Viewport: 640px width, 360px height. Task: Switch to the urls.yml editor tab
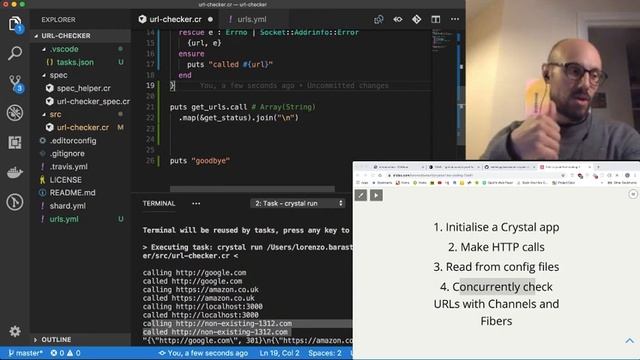point(252,19)
